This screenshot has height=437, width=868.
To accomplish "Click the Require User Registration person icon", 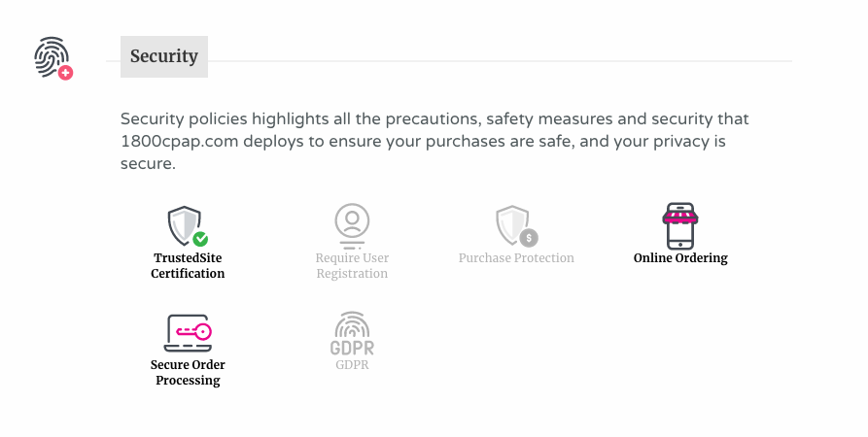I will click(x=352, y=225).
